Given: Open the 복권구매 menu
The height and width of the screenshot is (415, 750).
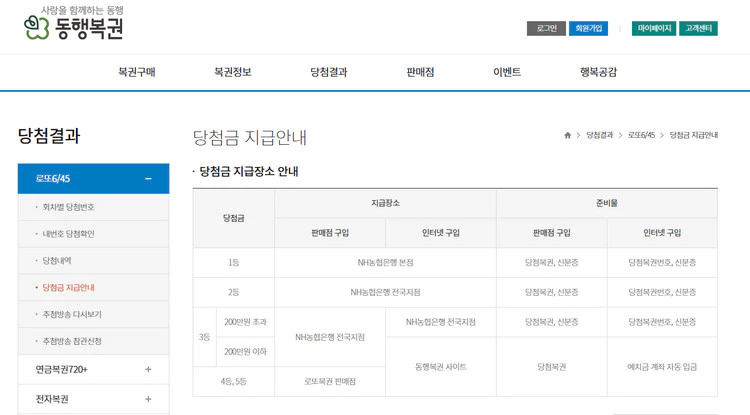Looking at the screenshot, I should [137, 72].
